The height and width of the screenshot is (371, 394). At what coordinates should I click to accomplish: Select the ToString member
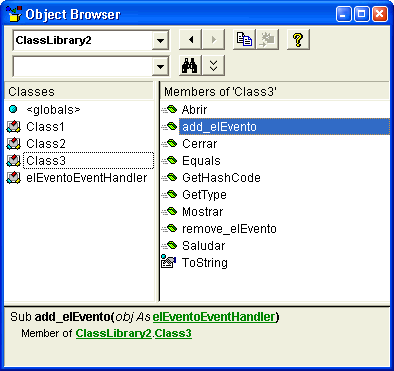[x=205, y=263]
